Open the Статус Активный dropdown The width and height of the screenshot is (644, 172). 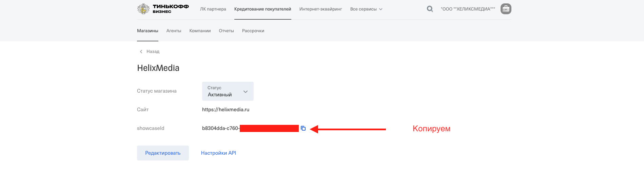pyautogui.click(x=228, y=91)
